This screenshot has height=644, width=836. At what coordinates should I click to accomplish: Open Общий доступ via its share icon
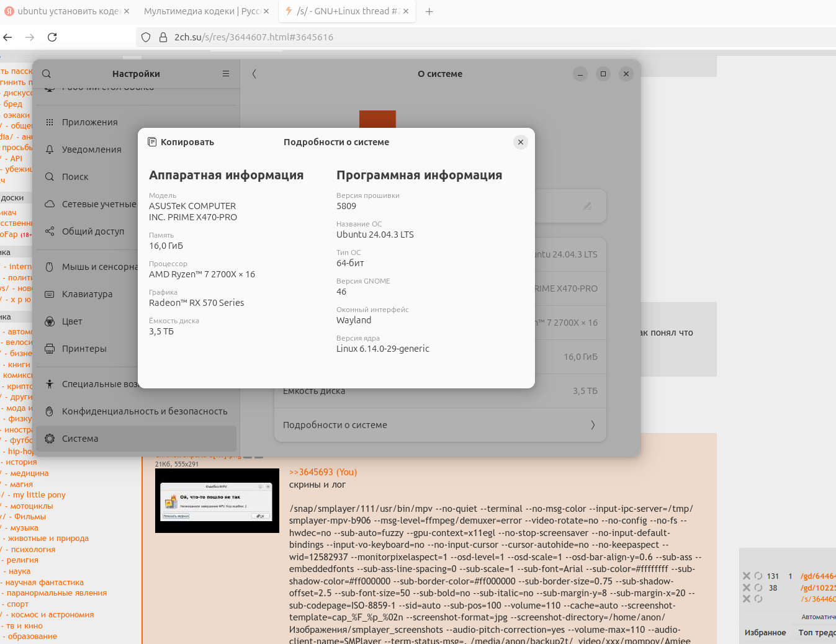pyautogui.click(x=50, y=231)
